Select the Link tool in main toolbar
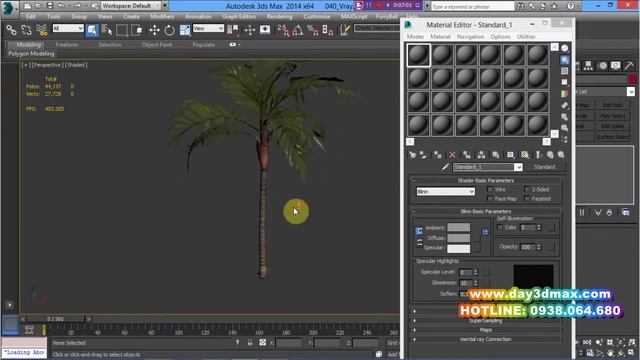640x360 pixels. 11,30
